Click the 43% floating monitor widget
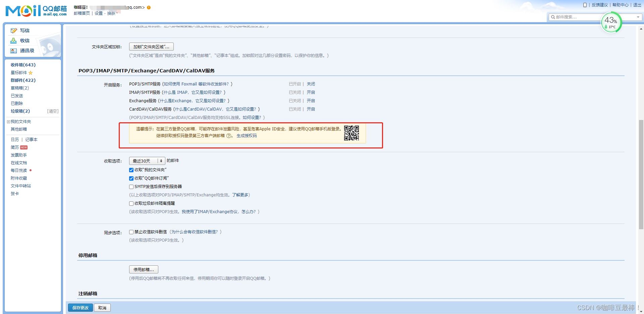 pyautogui.click(x=611, y=22)
